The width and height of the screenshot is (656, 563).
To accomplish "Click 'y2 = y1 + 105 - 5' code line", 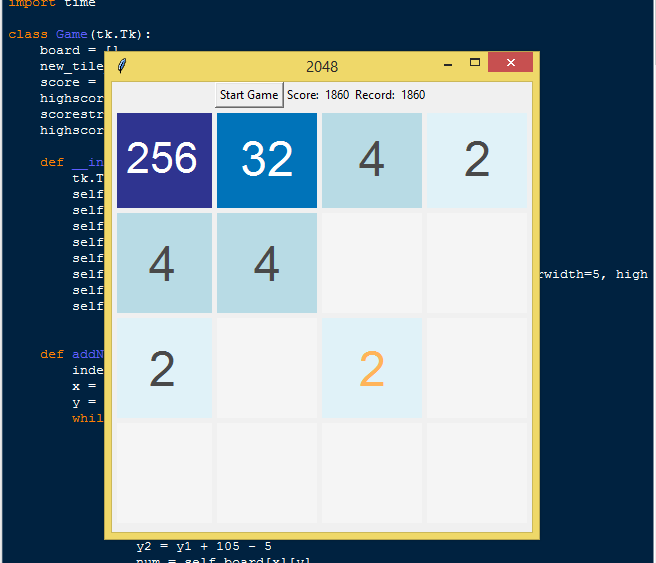I will click(204, 546).
